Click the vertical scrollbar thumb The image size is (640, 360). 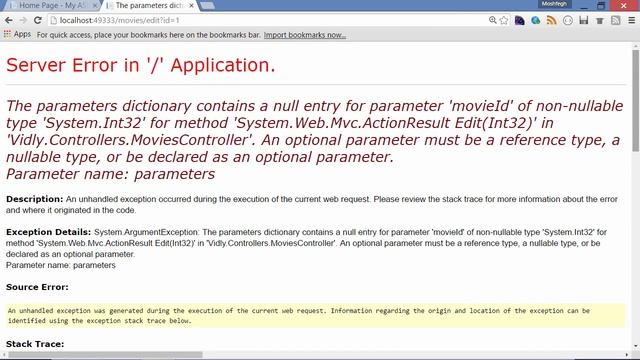[636, 101]
